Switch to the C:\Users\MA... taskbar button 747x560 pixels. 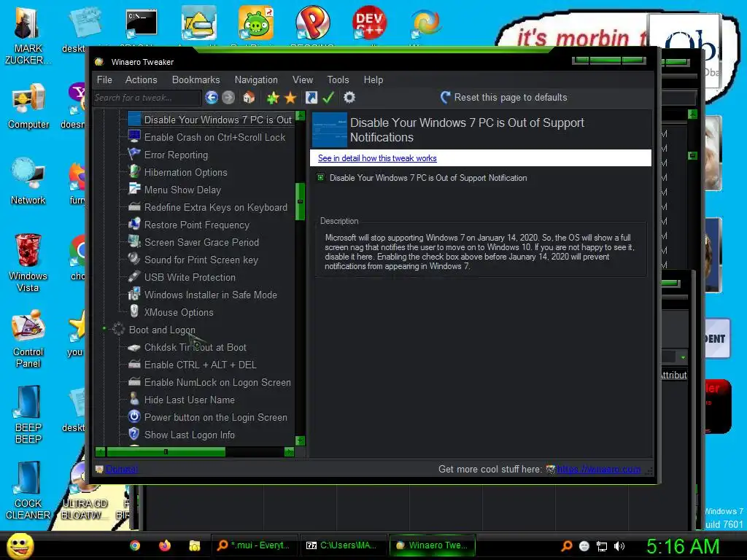point(344,545)
